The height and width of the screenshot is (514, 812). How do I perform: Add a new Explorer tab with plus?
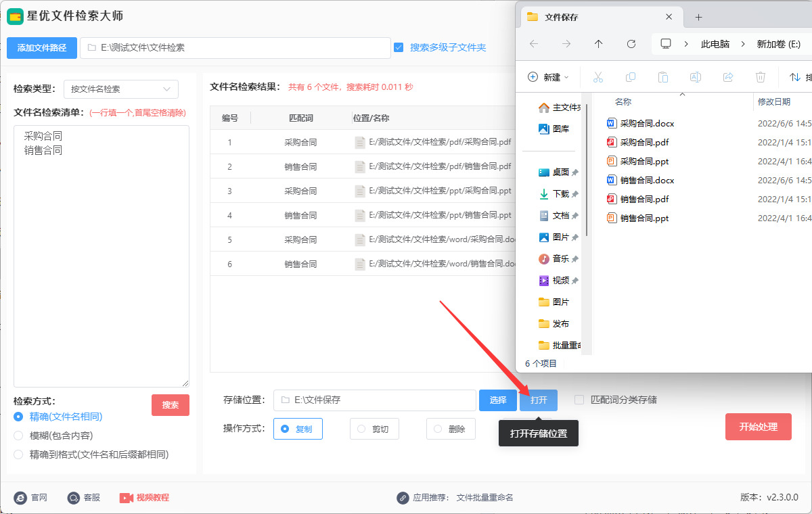click(699, 17)
